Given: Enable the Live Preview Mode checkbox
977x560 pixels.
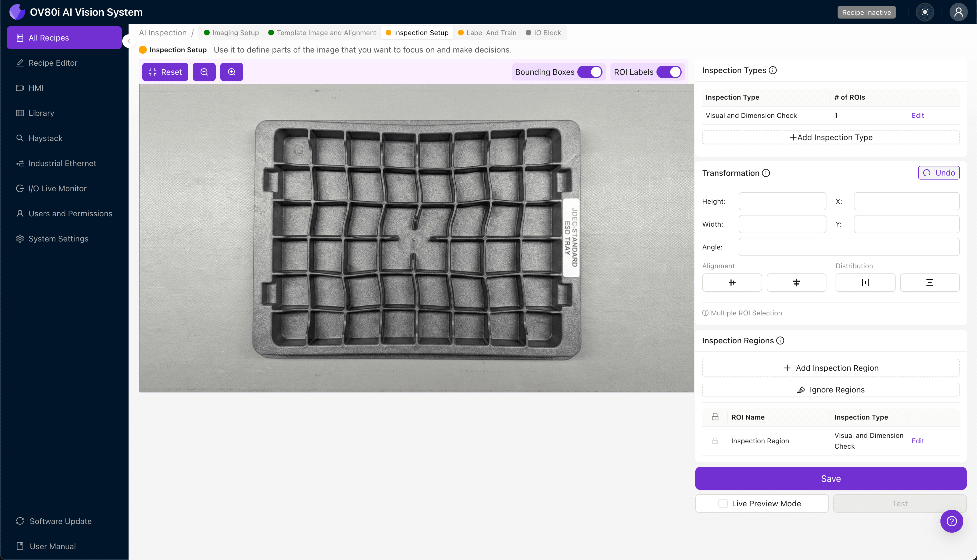Looking at the screenshot, I should [x=723, y=503].
